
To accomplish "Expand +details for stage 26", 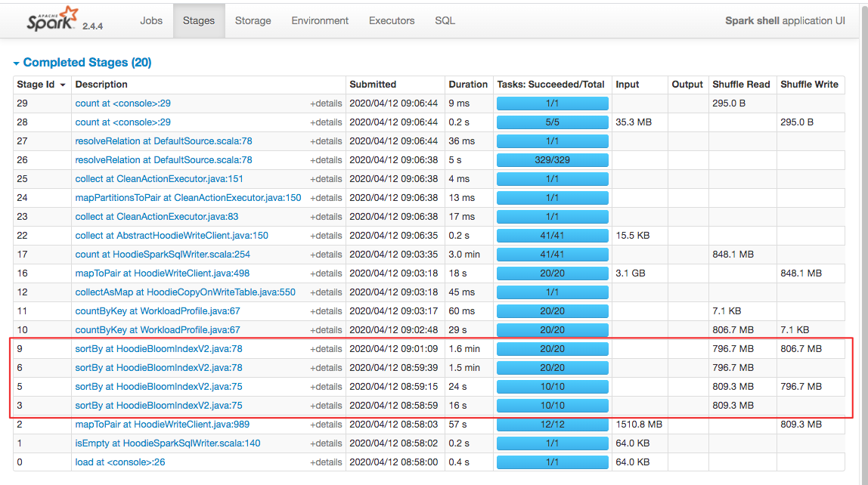I will click(x=325, y=160).
